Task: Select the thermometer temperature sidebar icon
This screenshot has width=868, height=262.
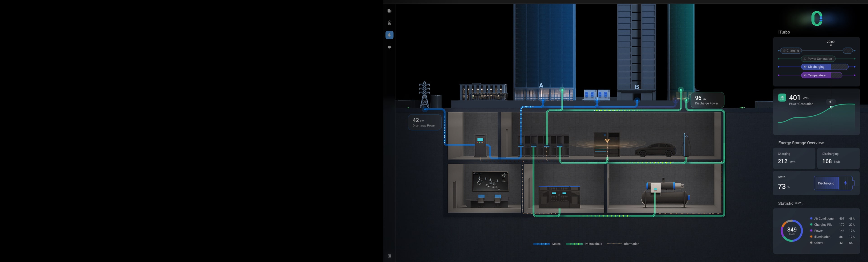Action: click(x=389, y=23)
